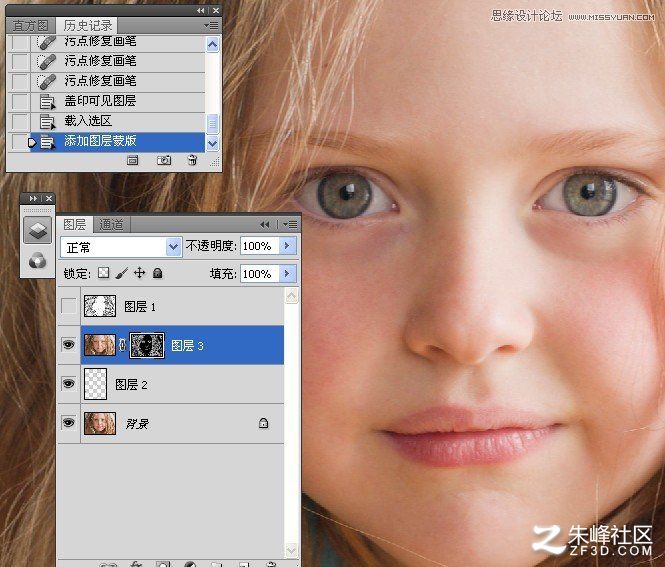The image size is (665, 567).
Task: Click the icon of 添加图层蒙版 history state
Action: tap(47, 142)
